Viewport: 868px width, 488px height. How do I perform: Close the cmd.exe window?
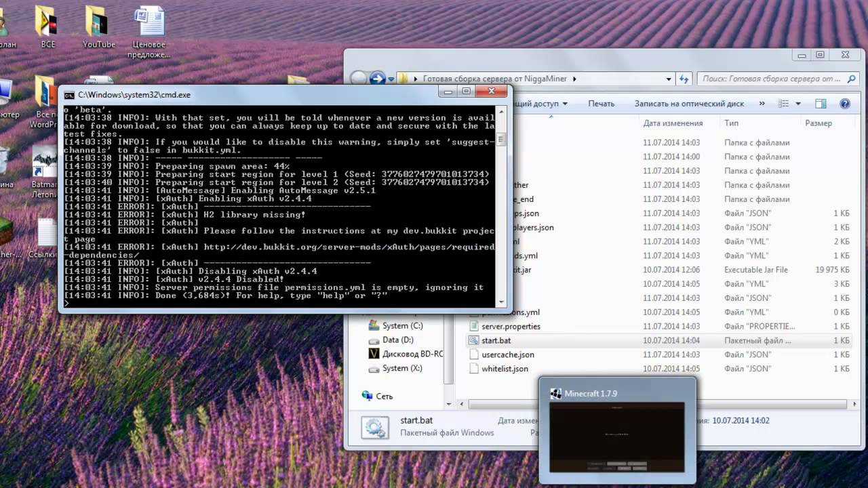tap(490, 91)
